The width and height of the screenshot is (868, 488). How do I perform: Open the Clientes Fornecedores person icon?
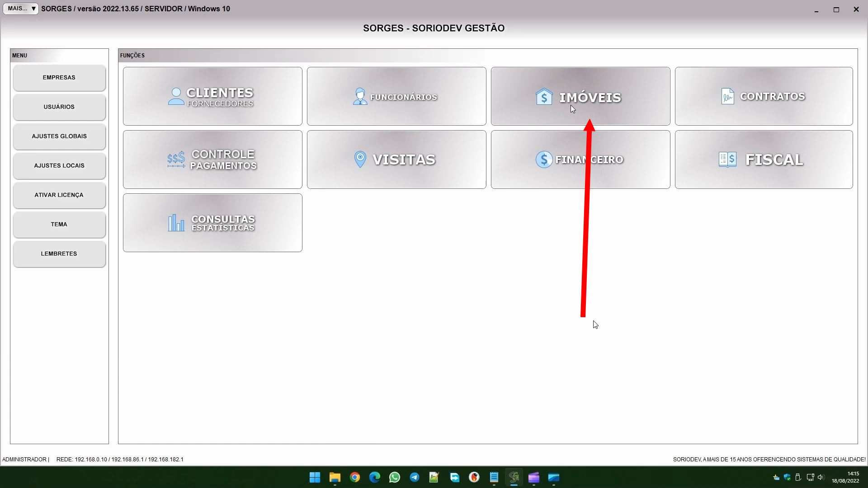176,96
